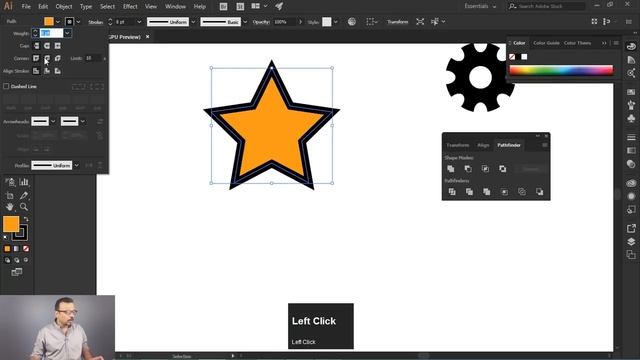Click the large orange Fill swatch
The height and width of the screenshot is (360, 640).
click(x=11, y=224)
